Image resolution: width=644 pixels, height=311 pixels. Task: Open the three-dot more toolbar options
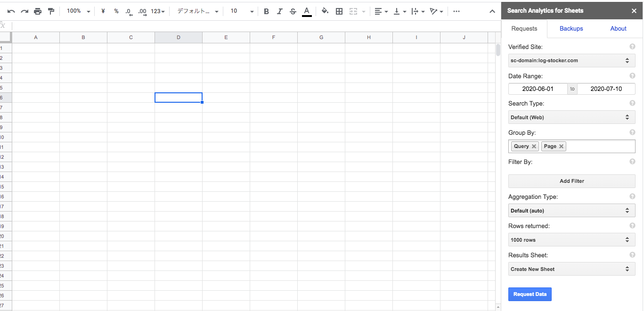tap(456, 11)
